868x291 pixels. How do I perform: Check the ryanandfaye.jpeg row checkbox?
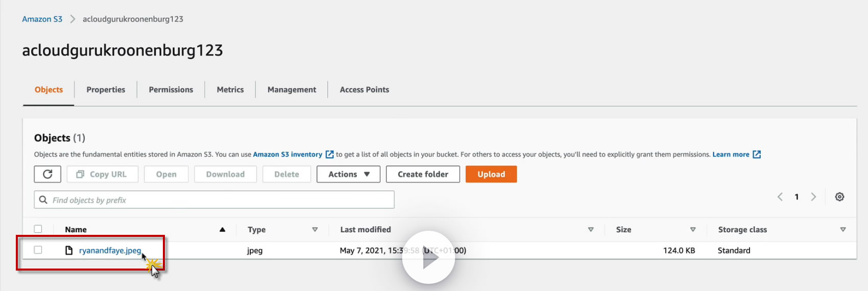pos(38,250)
